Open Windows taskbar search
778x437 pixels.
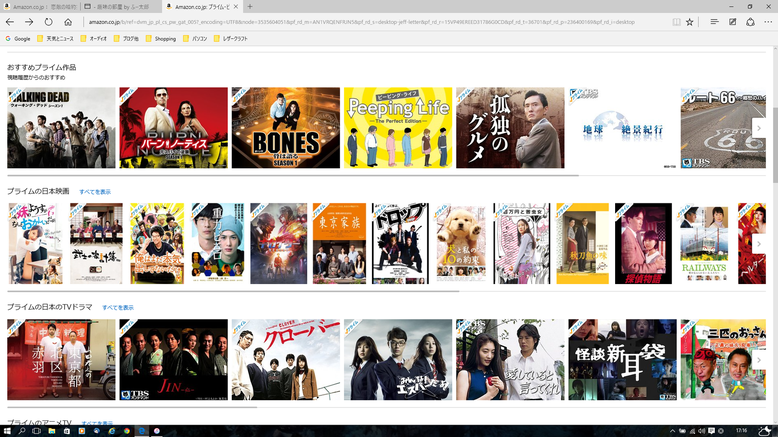tap(22, 431)
